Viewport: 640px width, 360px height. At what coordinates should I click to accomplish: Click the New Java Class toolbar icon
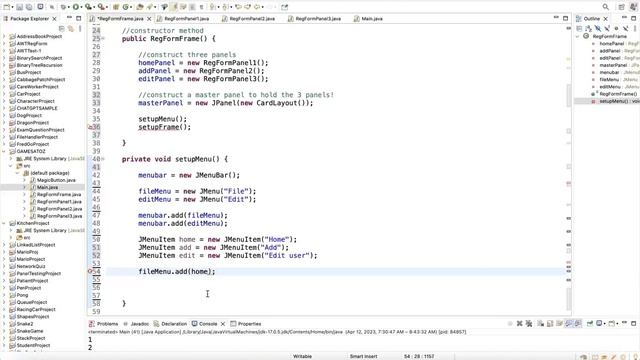click(126, 7)
